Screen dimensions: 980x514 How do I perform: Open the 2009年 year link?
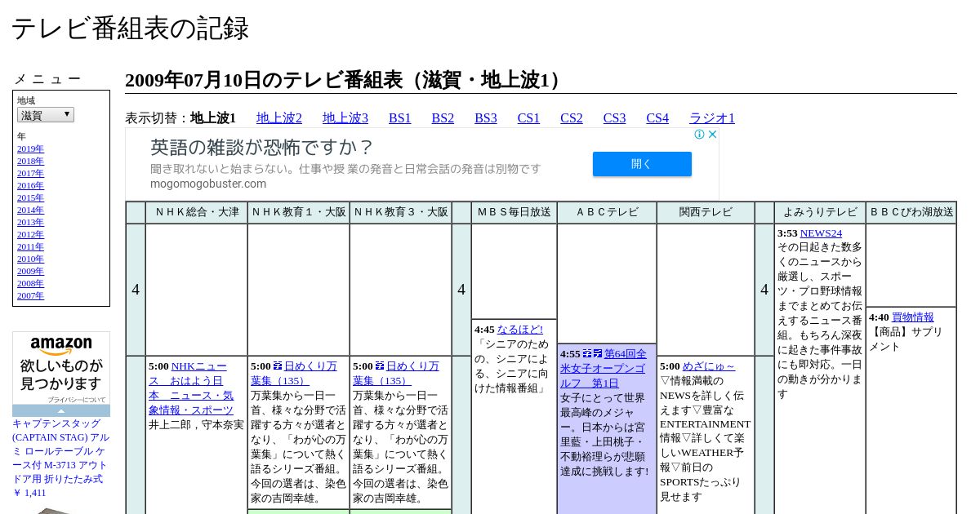(x=30, y=272)
